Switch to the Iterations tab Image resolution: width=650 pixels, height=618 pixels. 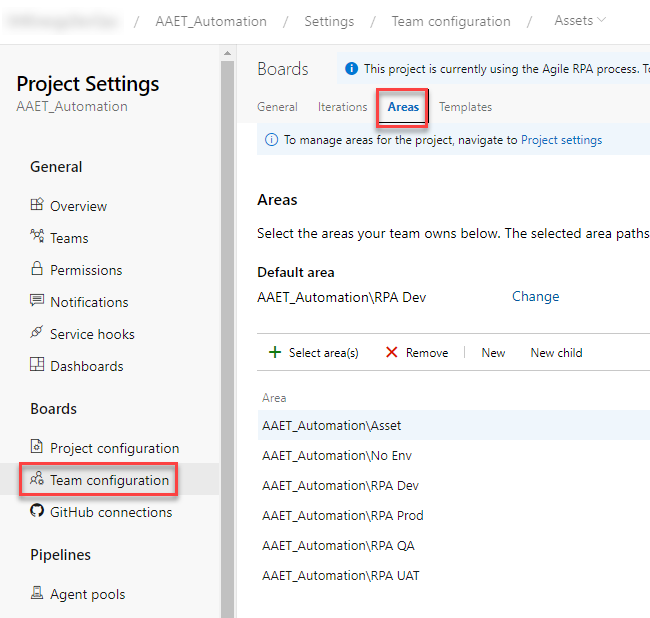342,107
